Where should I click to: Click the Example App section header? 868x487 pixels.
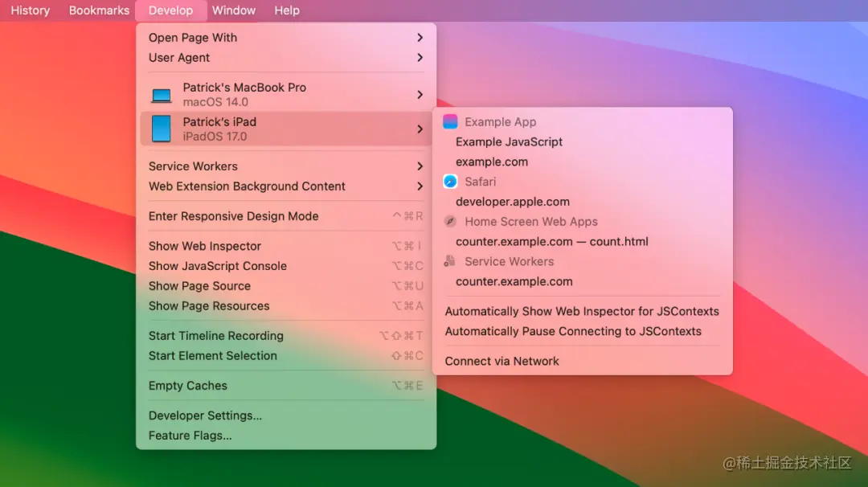pyautogui.click(x=500, y=122)
